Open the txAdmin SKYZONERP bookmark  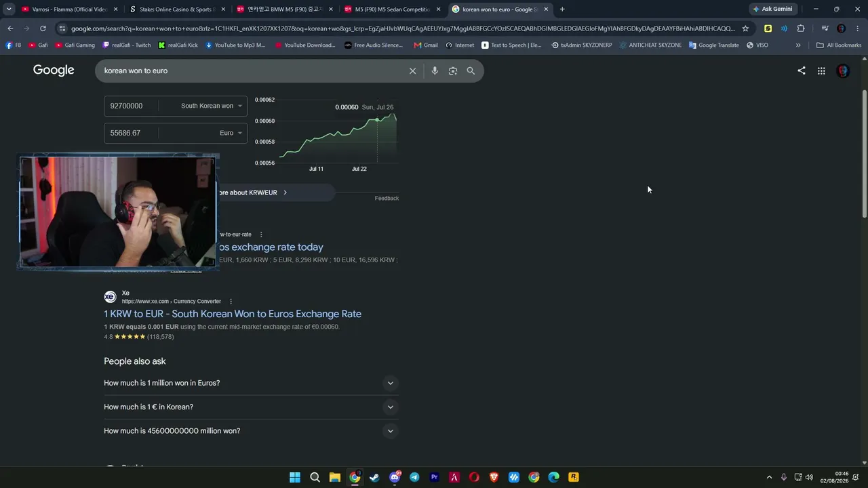tap(581, 45)
